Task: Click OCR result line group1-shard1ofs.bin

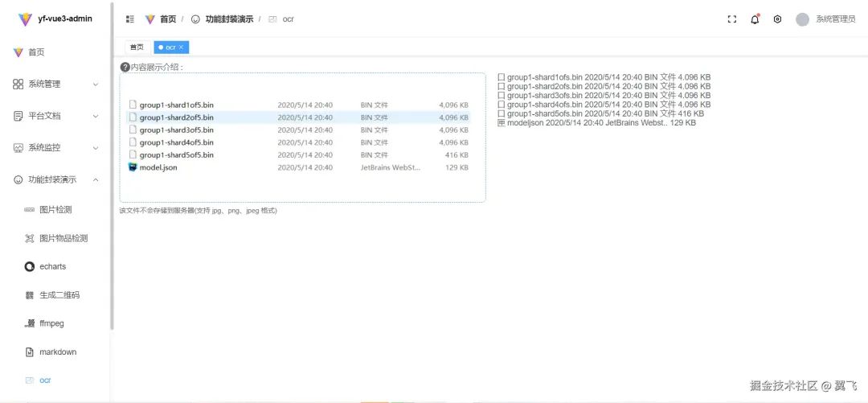Action: click(604, 77)
